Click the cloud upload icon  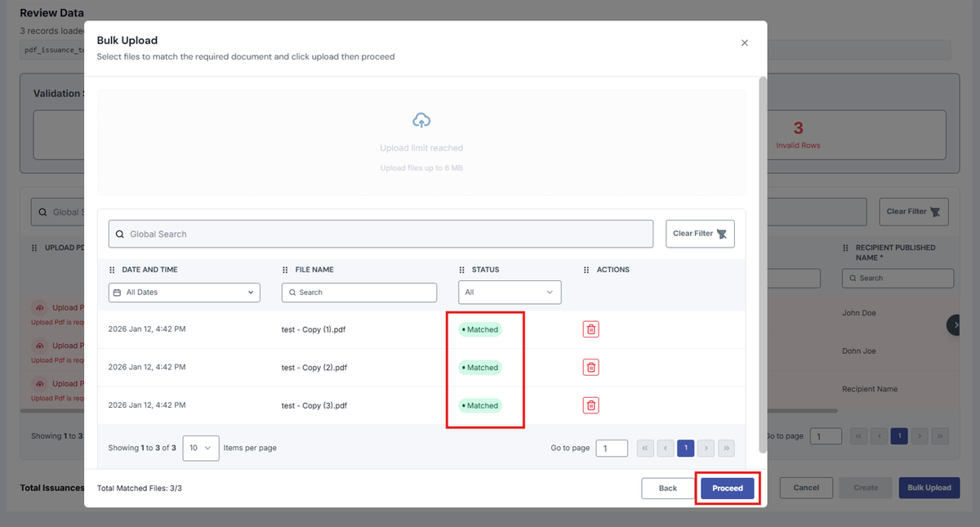(x=421, y=121)
